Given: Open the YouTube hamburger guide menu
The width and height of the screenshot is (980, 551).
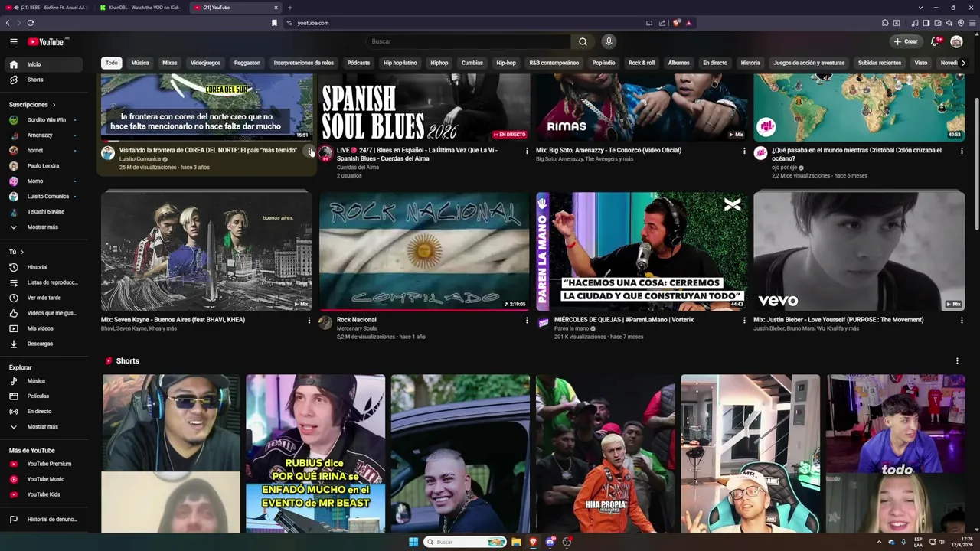Looking at the screenshot, I should [14, 41].
